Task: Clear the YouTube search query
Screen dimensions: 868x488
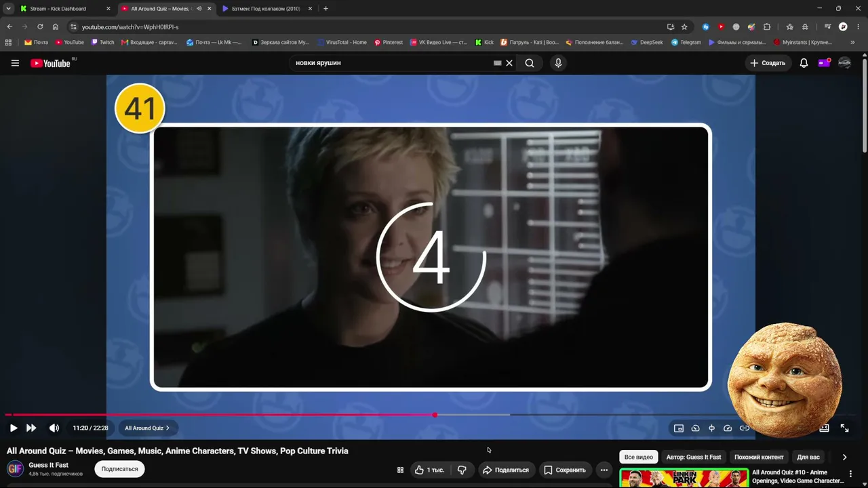Action: click(x=509, y=63)
